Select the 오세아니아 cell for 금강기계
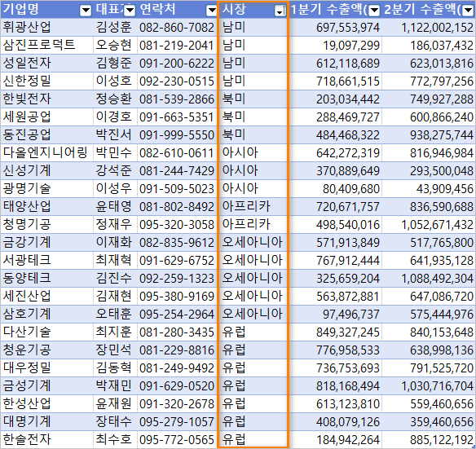Image resolution: width=476 pixels, height=449 pixels. (253, 242)
